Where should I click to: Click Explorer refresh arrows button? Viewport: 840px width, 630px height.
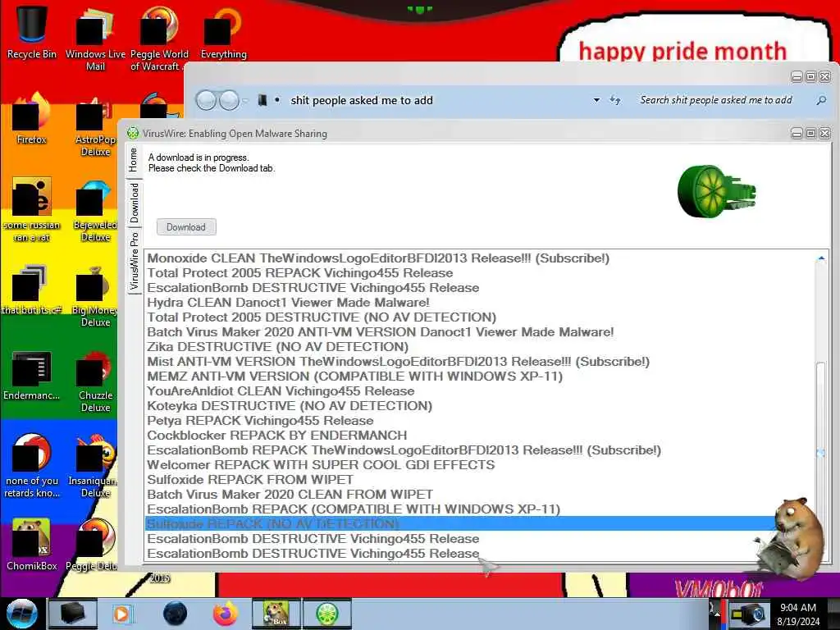(x=615, y=100)
